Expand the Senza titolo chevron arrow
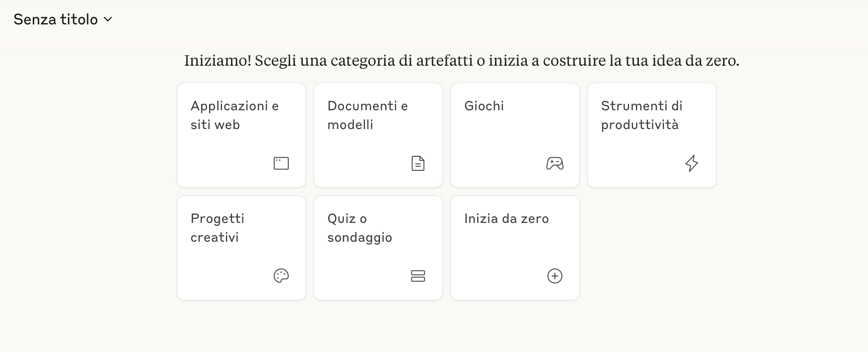 tap(108, 20)
